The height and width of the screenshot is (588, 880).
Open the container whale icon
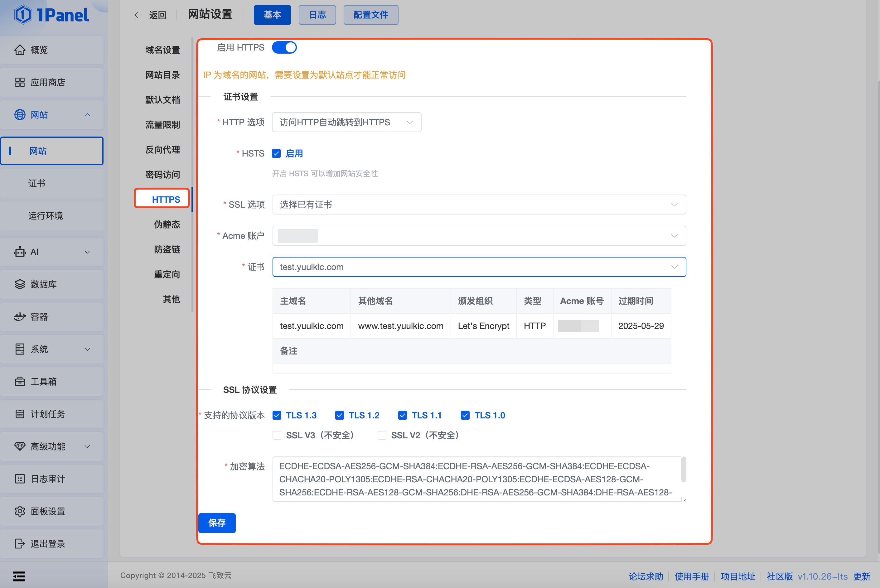20,317
